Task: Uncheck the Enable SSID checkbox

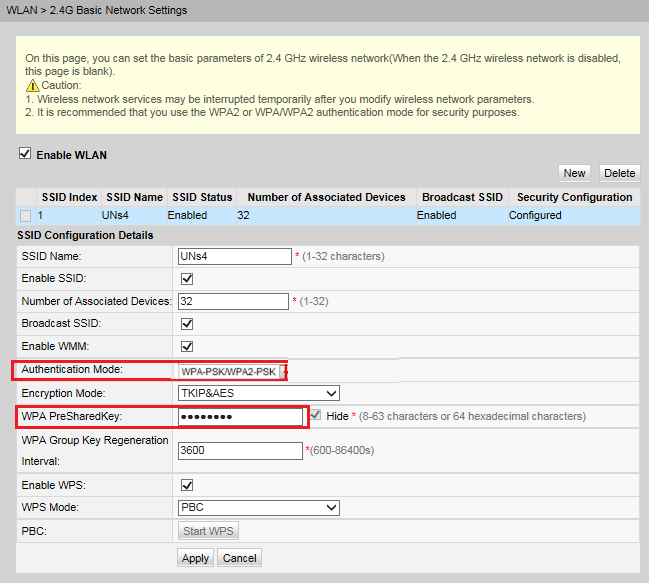Action: (x=186, y=278)
